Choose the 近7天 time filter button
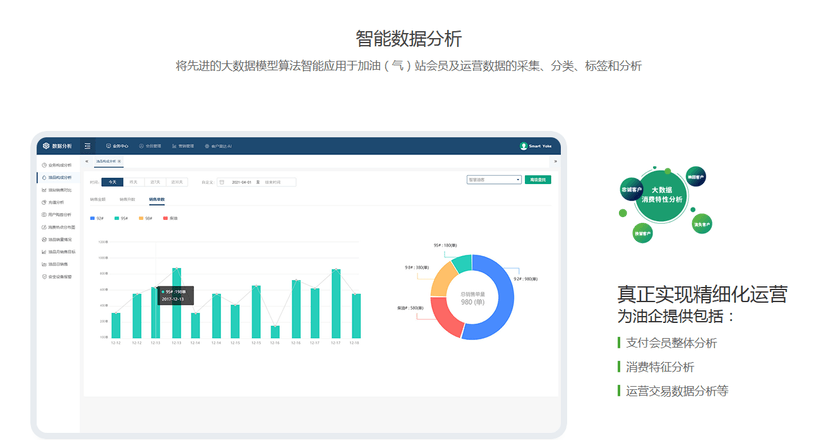 tap(155, 182)
